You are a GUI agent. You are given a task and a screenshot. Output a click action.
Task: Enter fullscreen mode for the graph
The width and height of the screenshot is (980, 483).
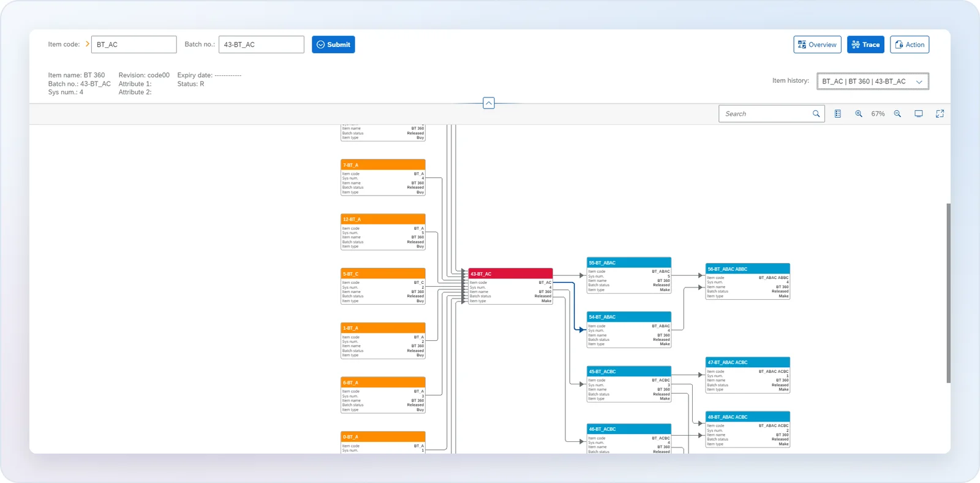[940, 114]
